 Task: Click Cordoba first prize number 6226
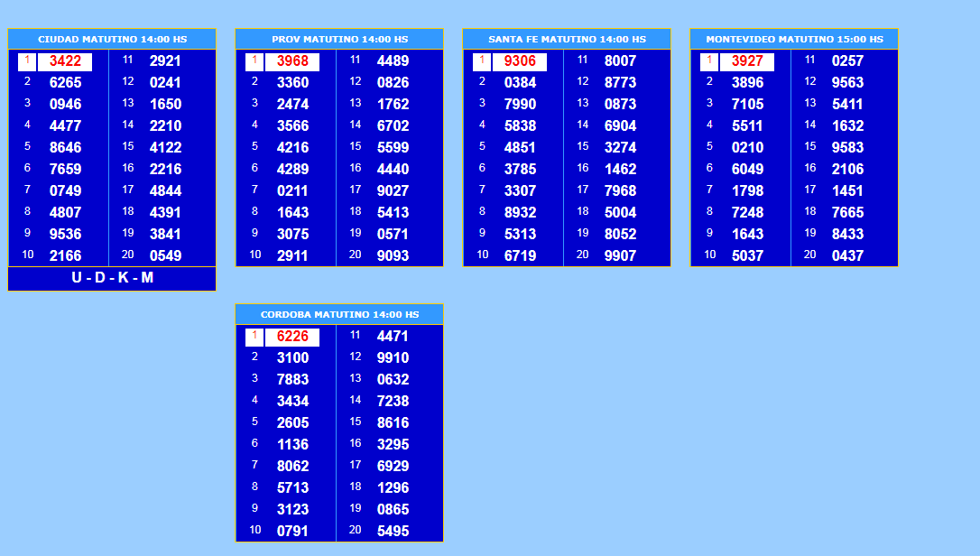[292, 337]
